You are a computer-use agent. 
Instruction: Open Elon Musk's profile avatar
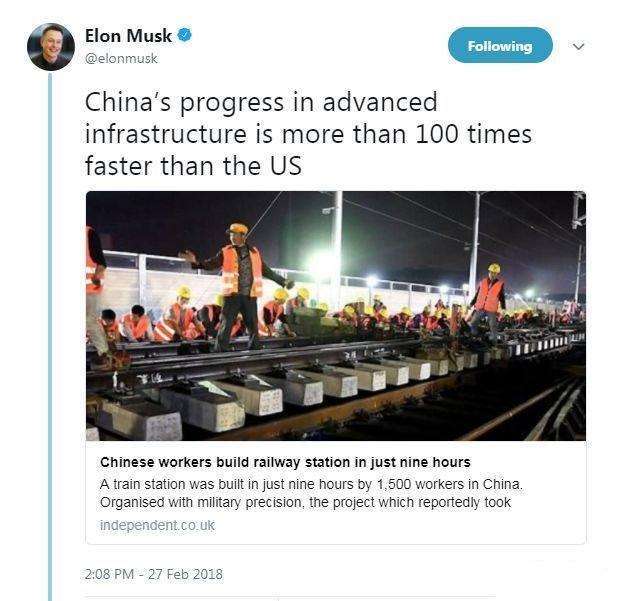tap(51, 47)
